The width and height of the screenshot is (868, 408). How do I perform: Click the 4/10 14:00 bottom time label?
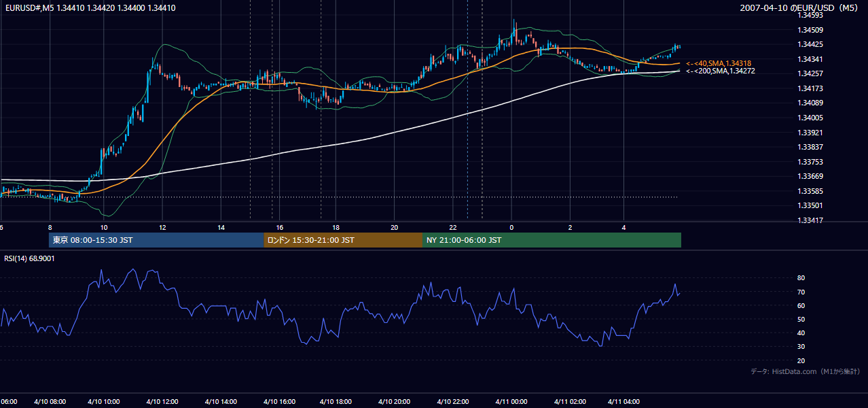221,402
